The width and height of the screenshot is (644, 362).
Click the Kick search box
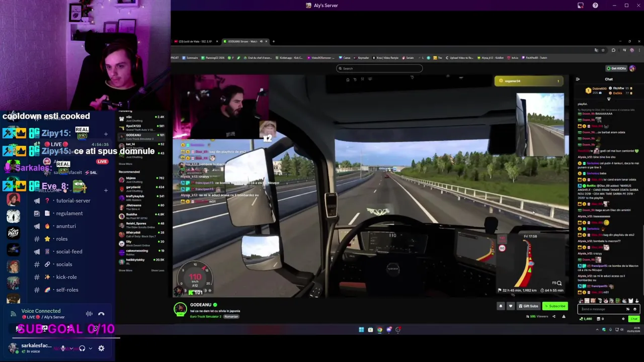coord(379,68)
